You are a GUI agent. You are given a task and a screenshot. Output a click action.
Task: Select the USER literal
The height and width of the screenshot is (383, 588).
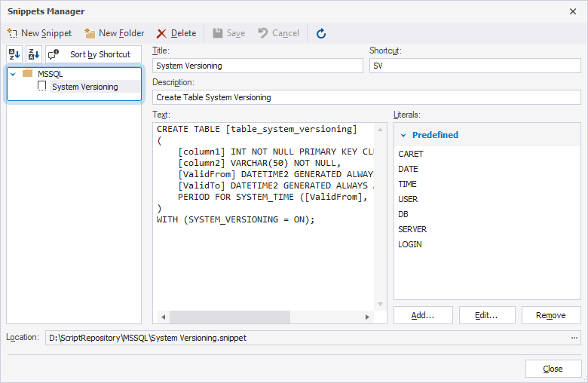point(408,199)
